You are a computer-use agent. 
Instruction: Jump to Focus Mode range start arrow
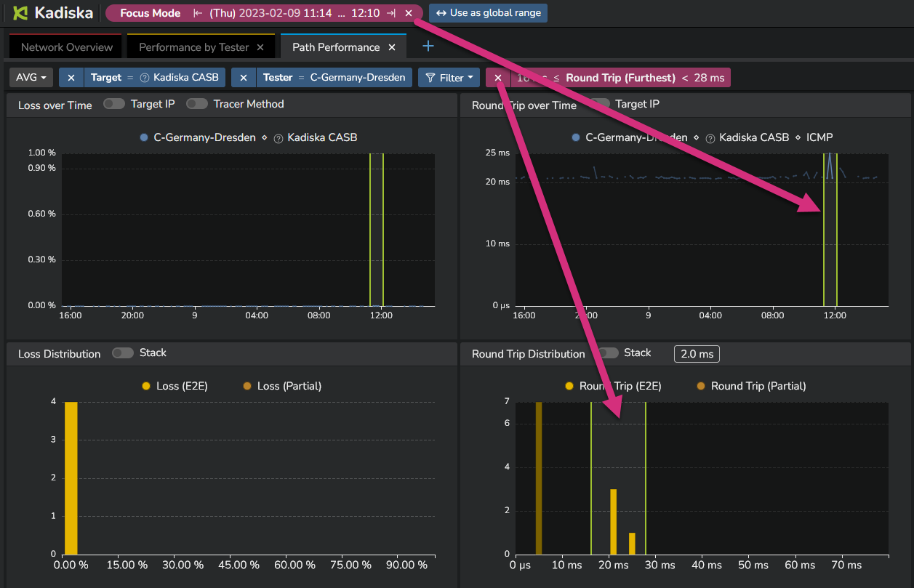198,13
